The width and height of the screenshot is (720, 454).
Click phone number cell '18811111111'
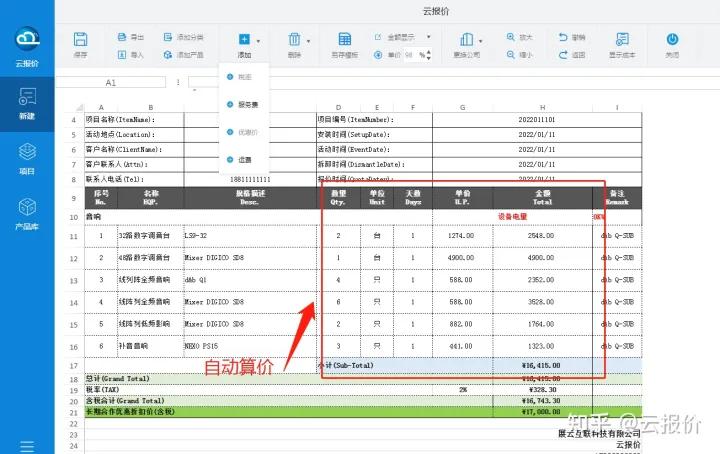click(x=250, y=179)
